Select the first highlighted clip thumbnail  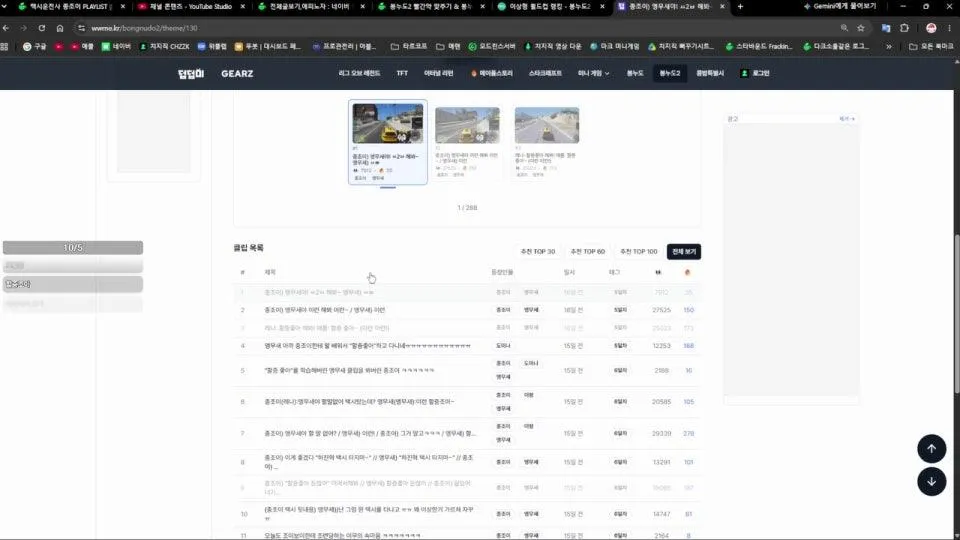(388, 124)
